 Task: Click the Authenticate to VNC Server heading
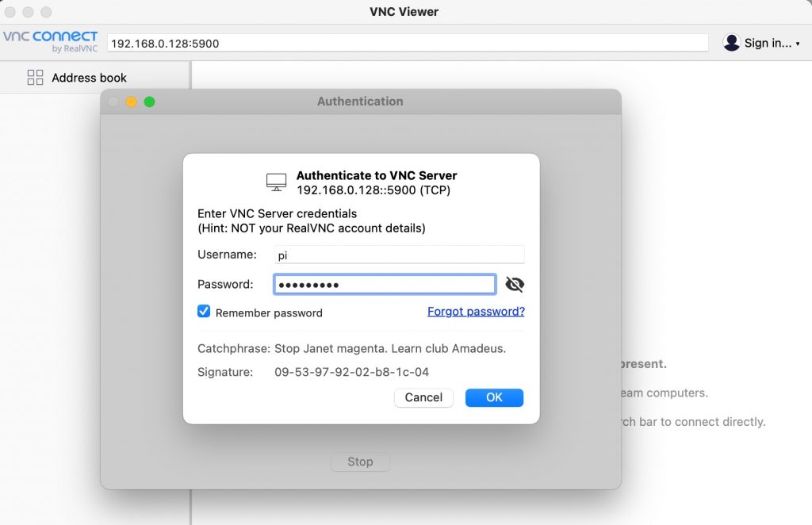click(x=377, y=175)
